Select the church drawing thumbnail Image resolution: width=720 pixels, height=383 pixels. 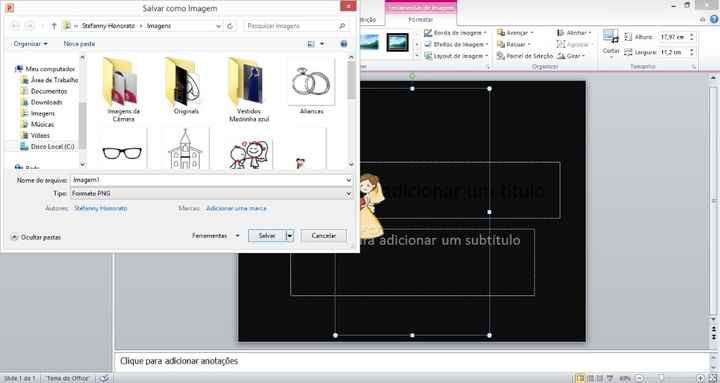[185, 149]
